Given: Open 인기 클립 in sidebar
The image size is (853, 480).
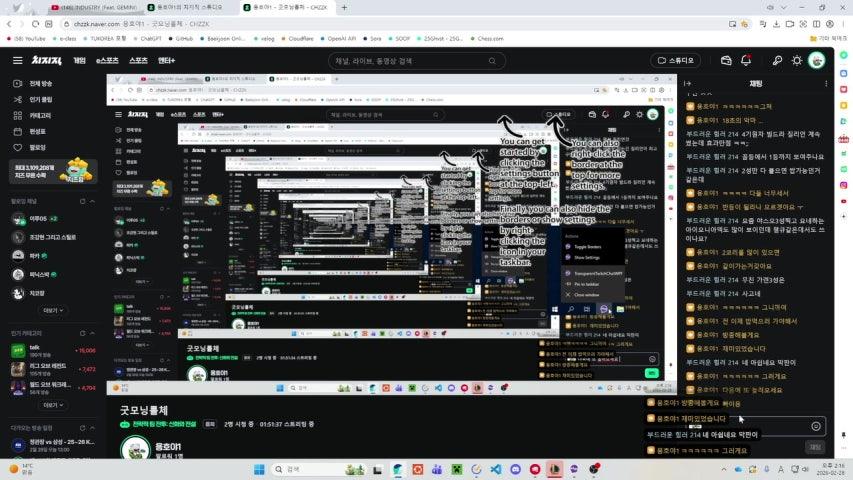Looking at the screenshot, I should 33,100.
